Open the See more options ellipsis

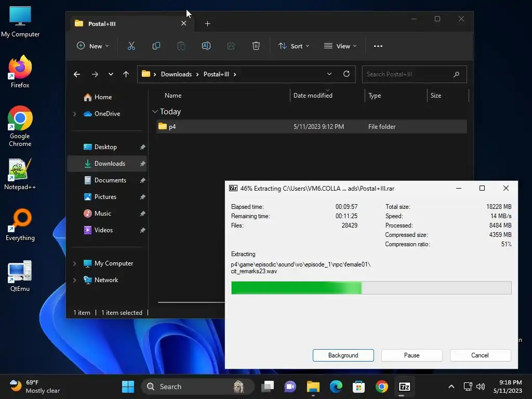[x=378, y=46]
